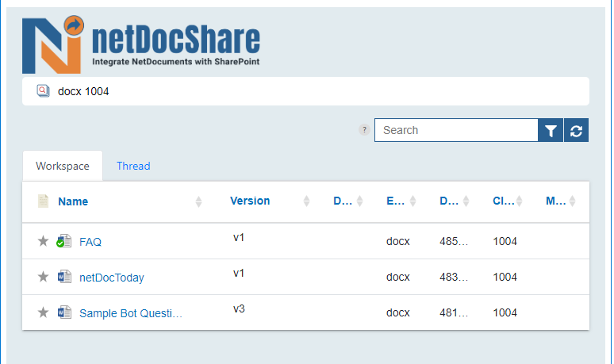The height and width of the screenshot is (364, 614).
Task: Refresh the document list
Action: (x=576, y=130)
